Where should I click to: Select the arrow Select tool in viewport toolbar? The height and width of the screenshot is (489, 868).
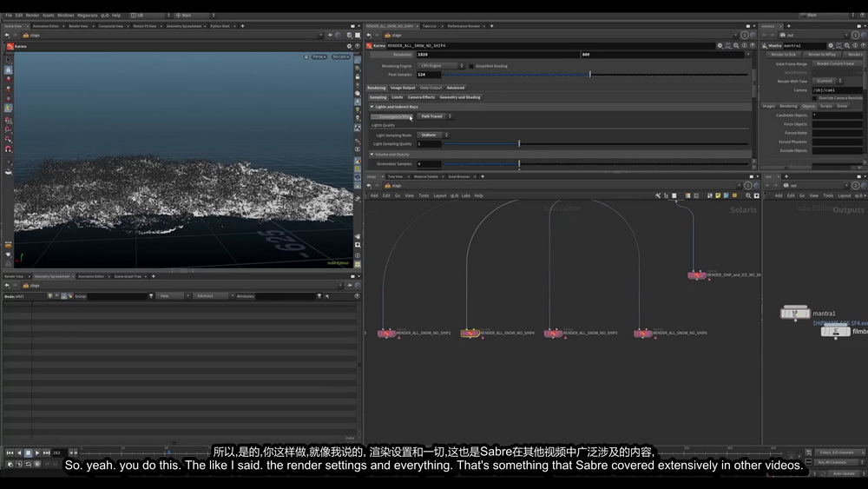(9, 60)
